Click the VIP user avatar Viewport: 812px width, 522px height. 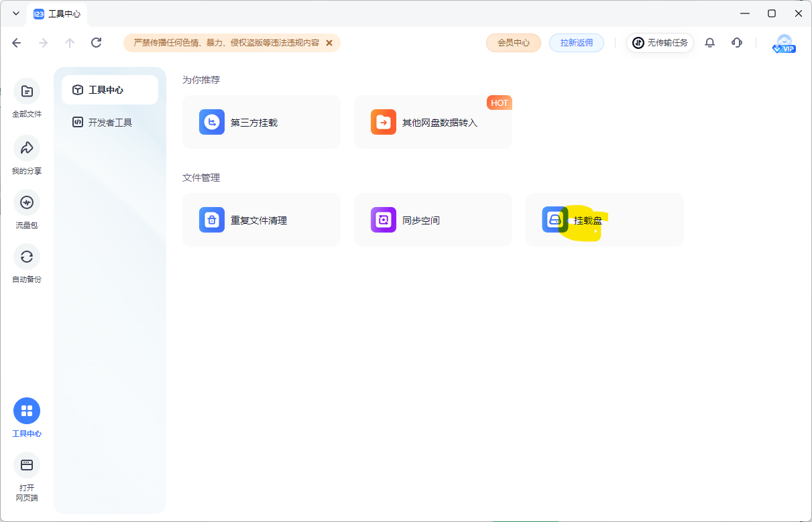(784, 44)
